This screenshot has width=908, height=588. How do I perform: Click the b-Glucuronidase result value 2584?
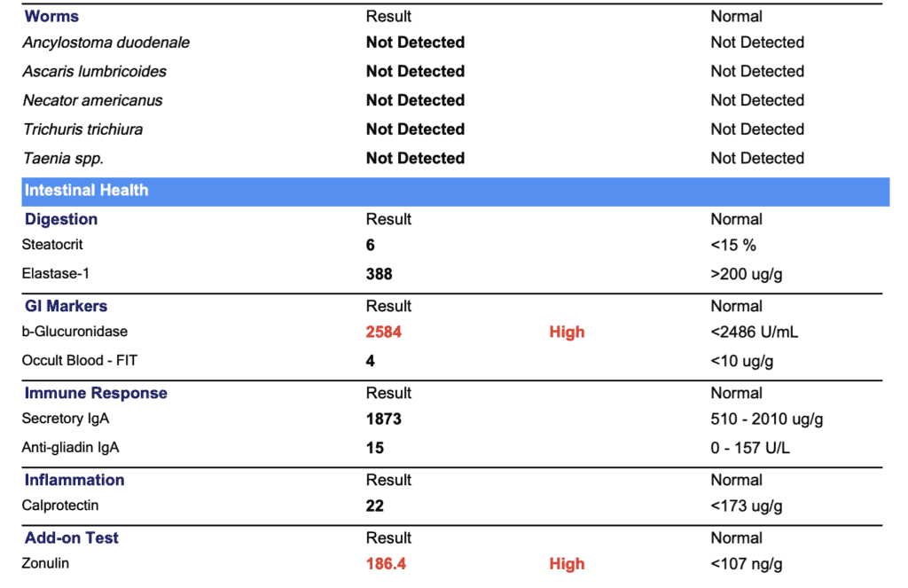[x=383, y=332]
